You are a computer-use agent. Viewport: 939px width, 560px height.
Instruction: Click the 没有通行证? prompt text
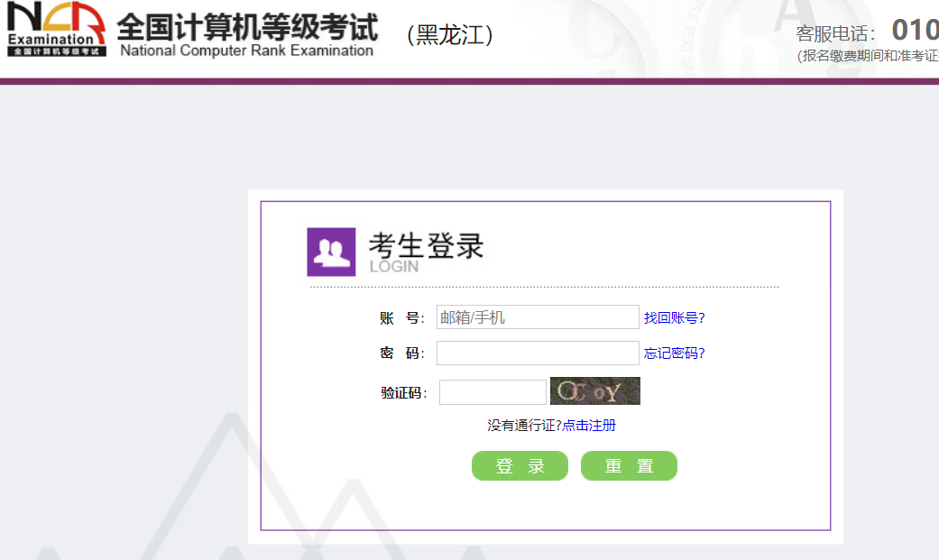point(524,425)
